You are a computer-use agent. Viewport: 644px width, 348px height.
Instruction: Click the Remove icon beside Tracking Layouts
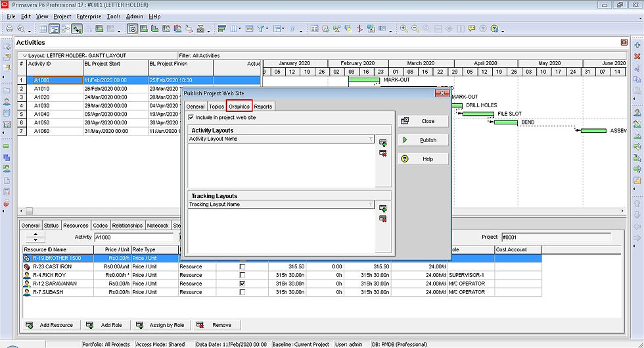click(x=382, y=218)
